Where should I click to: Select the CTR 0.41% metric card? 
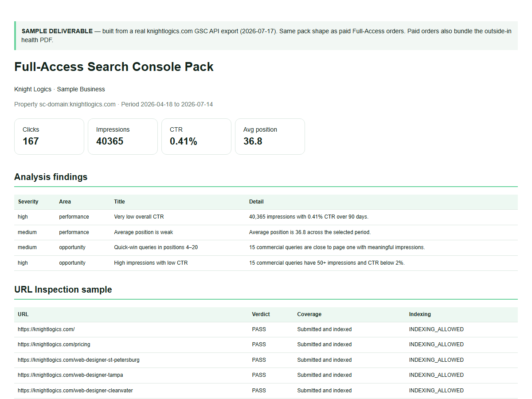click(x=196, y=137)
